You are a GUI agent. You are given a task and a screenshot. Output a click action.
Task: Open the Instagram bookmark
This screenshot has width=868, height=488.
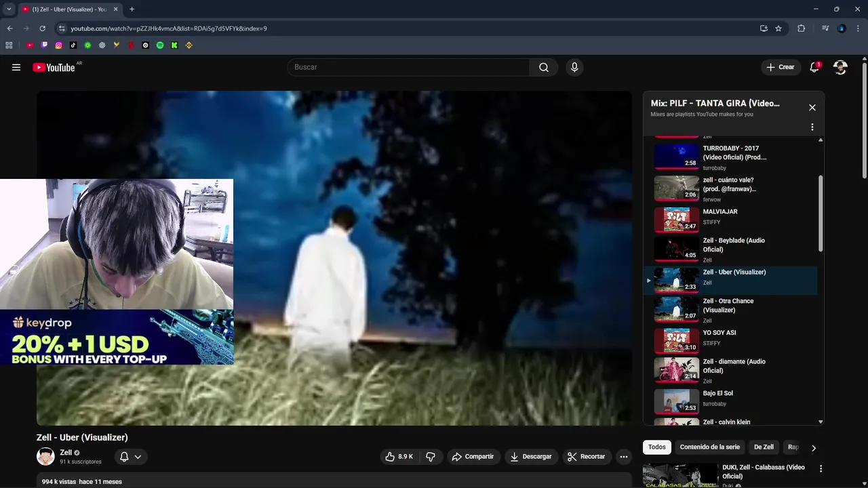(x=59, y=45)
